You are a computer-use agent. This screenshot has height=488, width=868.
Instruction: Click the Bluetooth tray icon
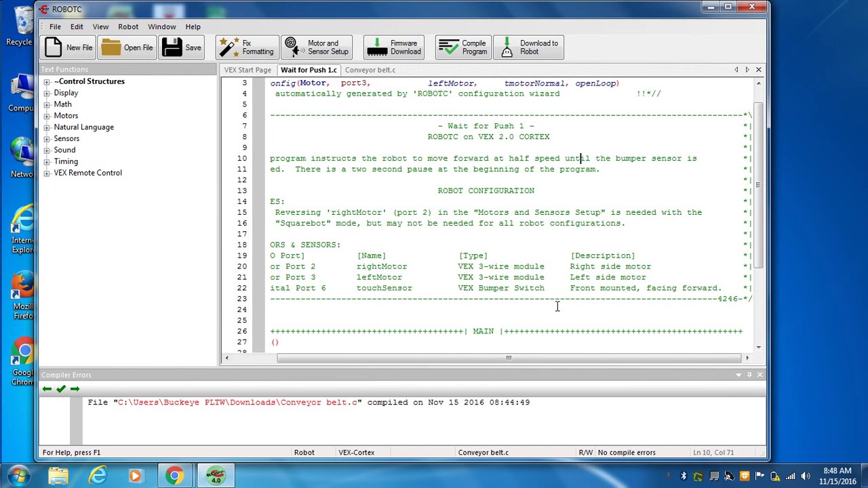point(684,476)
